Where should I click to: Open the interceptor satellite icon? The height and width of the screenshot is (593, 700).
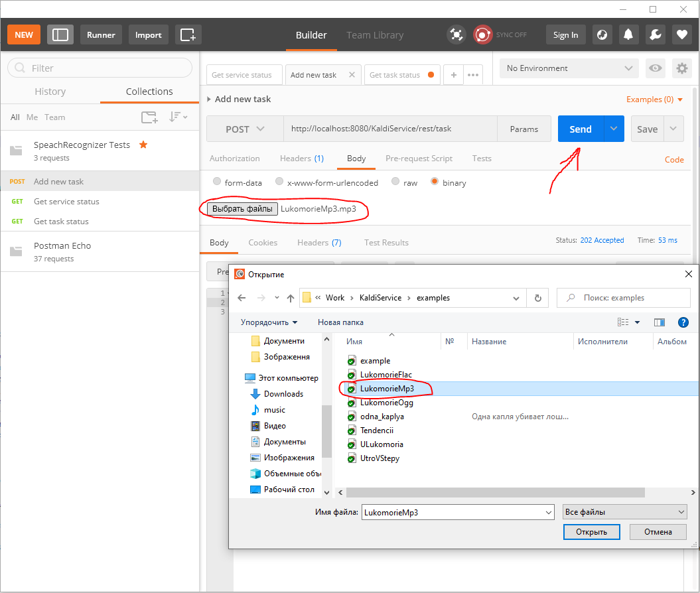(x=456, y=34)
